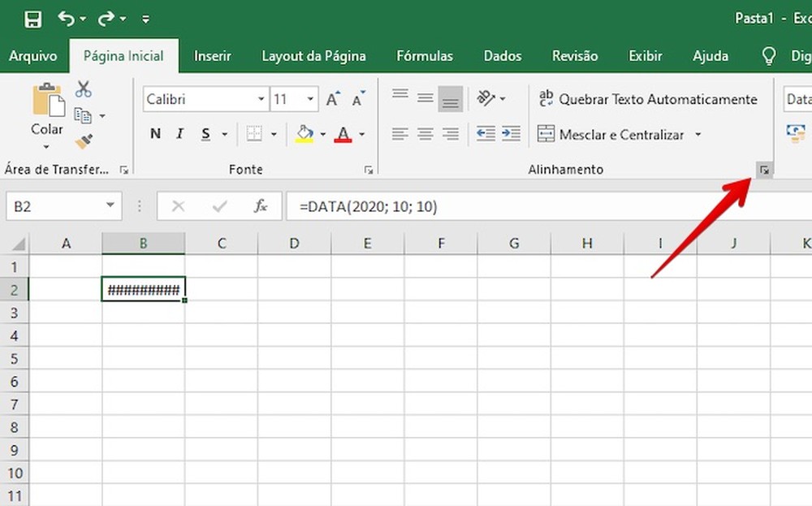Open the Layout da Página tab
Screen dimensions: 812x506
click(313, 56)
